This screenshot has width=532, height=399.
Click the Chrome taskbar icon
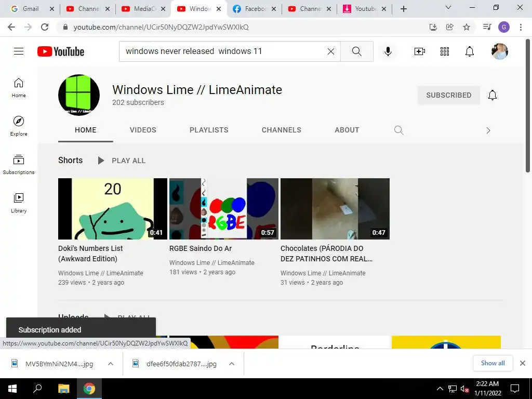pyautogui.click(x=89, y=389)
